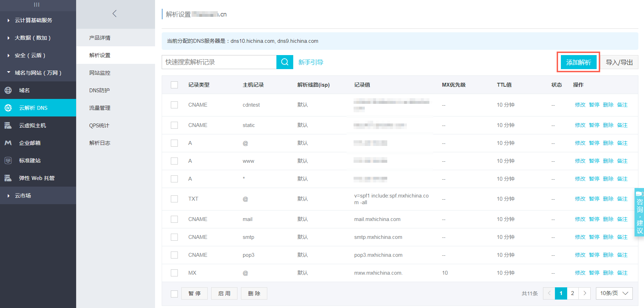Click 修改 for the wildcard * A record
This screenshot has width=644, height=308.
580,179
